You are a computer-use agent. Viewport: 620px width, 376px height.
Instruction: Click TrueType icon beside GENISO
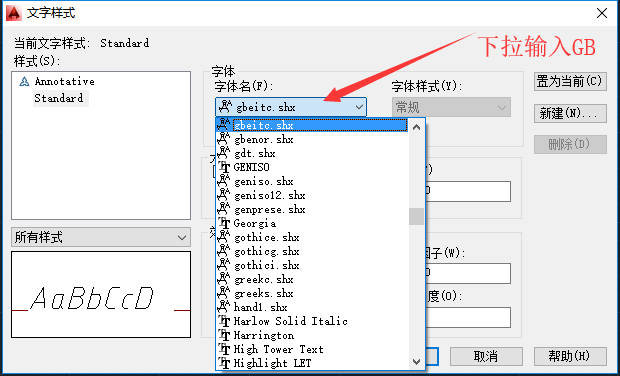click(x=224, y=167)
